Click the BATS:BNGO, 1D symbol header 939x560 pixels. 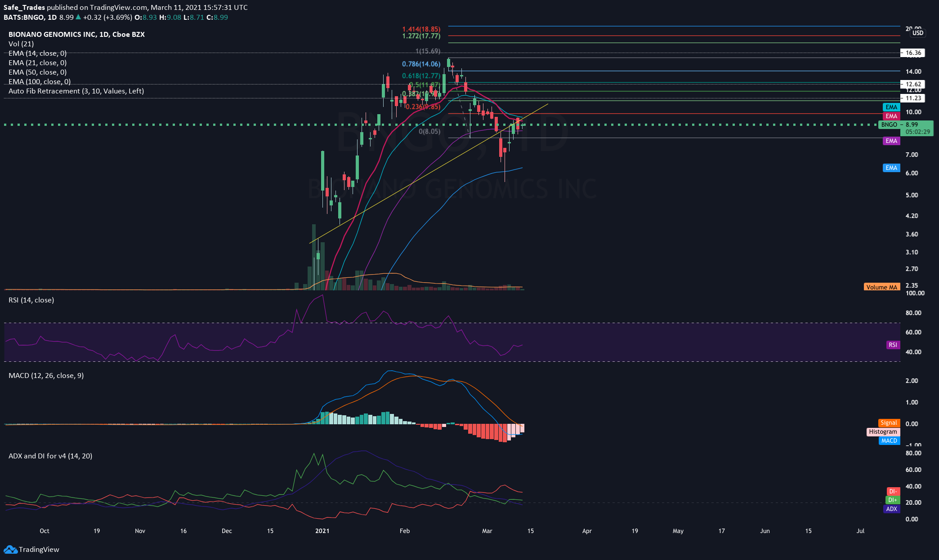point(30,17)
